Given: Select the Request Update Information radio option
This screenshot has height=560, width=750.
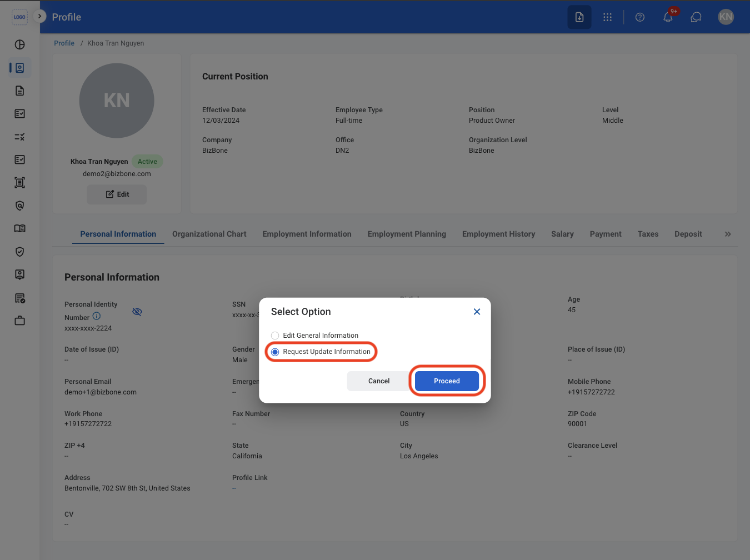Looking at the screenshot, I should coord(275,352).
